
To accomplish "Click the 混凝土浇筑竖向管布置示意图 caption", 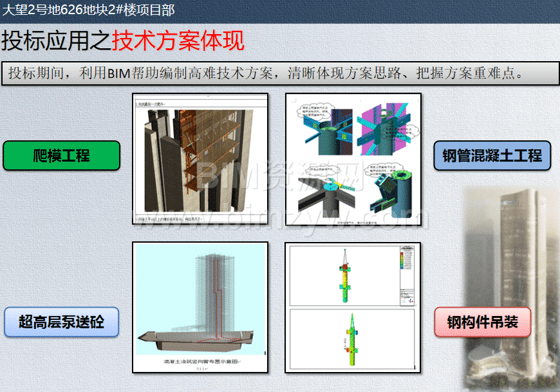I will pyautogui.click(x=200, y=361).
